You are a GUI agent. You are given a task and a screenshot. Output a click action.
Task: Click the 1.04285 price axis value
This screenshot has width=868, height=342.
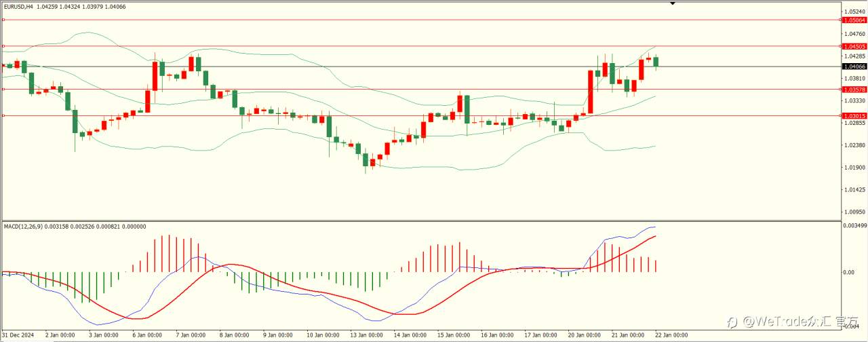tap(856, 56)
